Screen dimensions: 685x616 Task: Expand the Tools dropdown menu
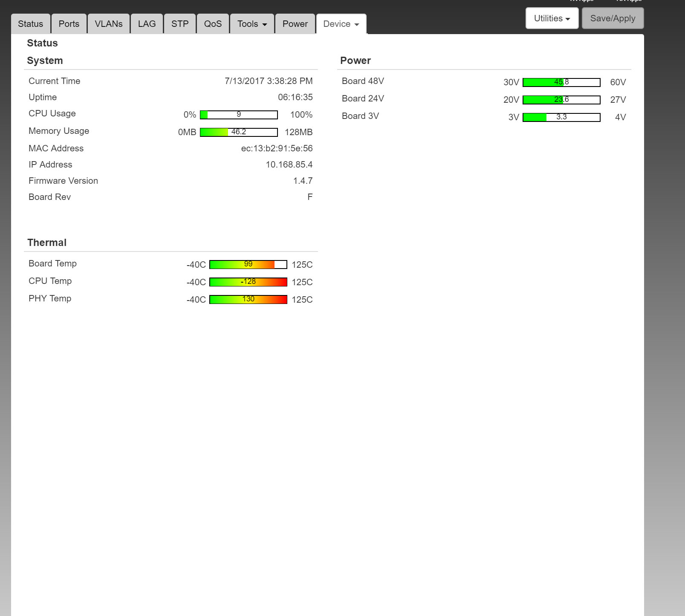click(x=252, y=24)
